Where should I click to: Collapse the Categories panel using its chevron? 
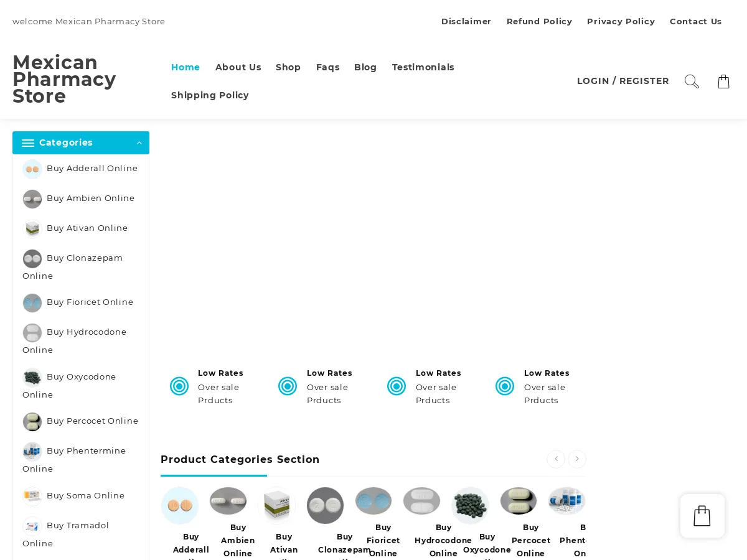(x=139, y=142)
